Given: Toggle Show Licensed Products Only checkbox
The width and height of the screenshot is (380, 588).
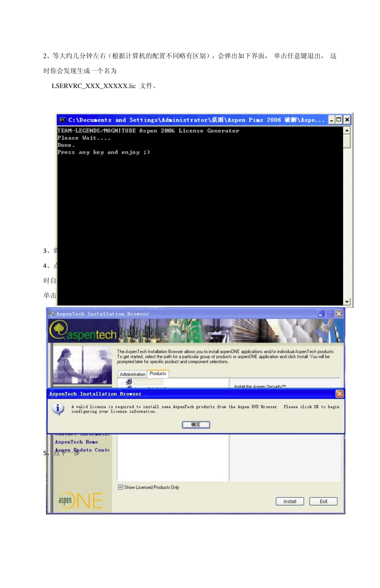Looking at the screenshot, I should pyautogui.click(x=120, y=487).
